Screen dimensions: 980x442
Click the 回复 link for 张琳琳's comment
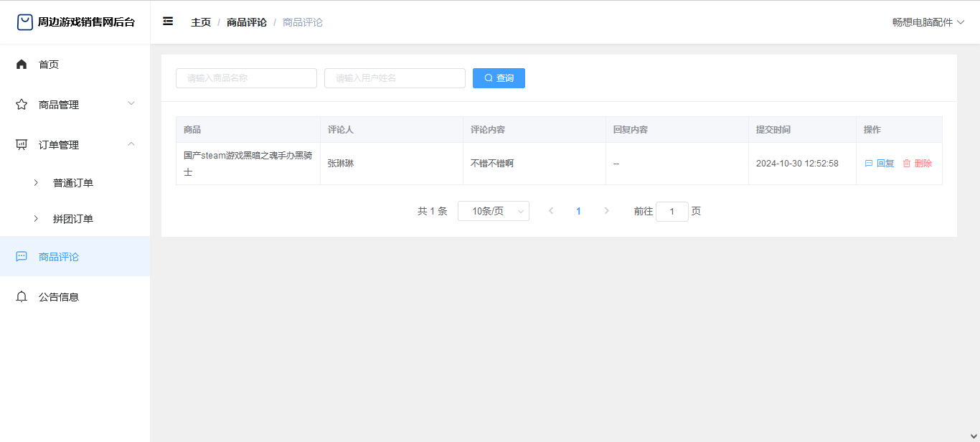(880, 164)
